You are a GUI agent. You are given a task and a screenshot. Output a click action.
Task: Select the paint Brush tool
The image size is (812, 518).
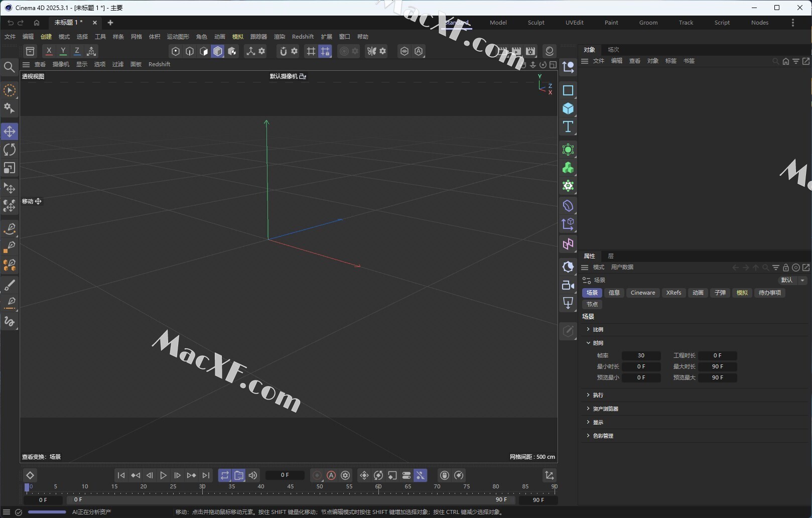coord(10,285)
